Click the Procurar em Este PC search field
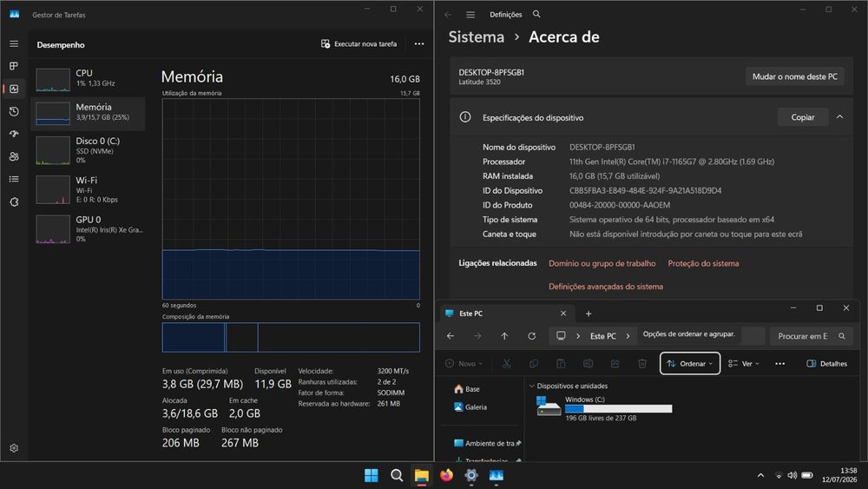Image resolution: width=868 pixels, height=489 pixels. 810,336
